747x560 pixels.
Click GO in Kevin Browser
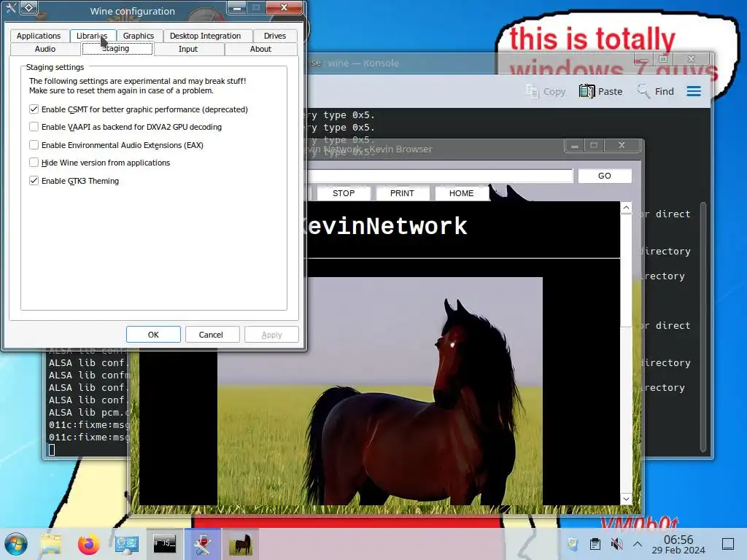coord(605,176)
